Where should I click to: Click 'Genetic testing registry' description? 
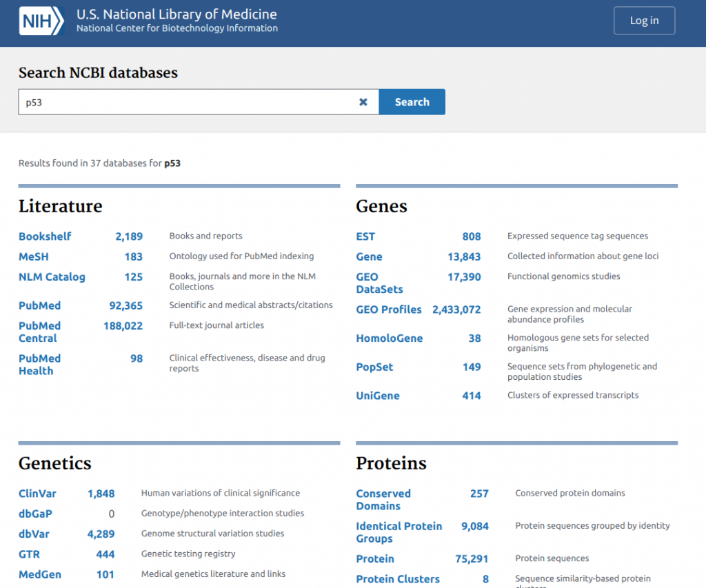(x=188, y=554)
